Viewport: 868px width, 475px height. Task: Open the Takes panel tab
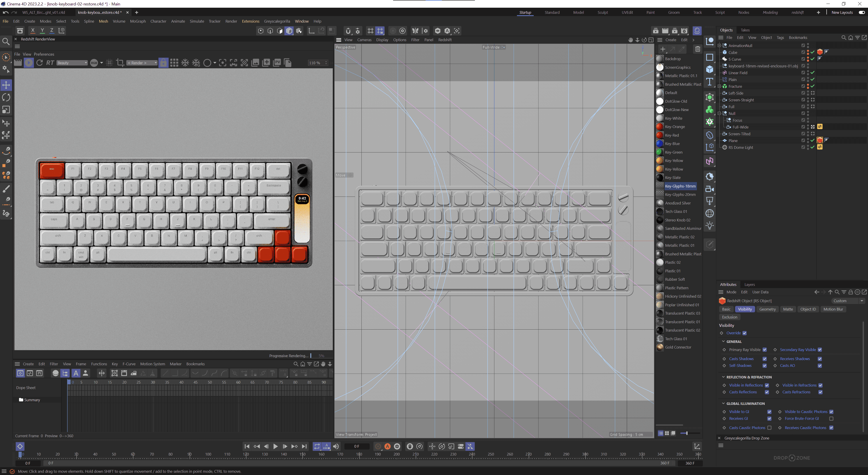[x=745, y=30]
